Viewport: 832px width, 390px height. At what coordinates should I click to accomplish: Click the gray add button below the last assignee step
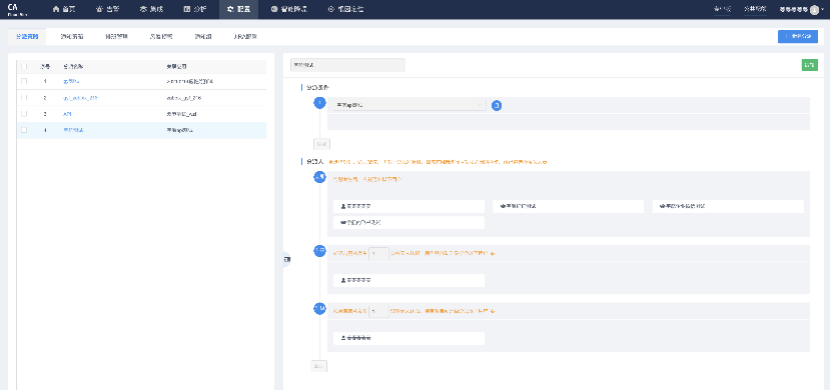[319, 366]
